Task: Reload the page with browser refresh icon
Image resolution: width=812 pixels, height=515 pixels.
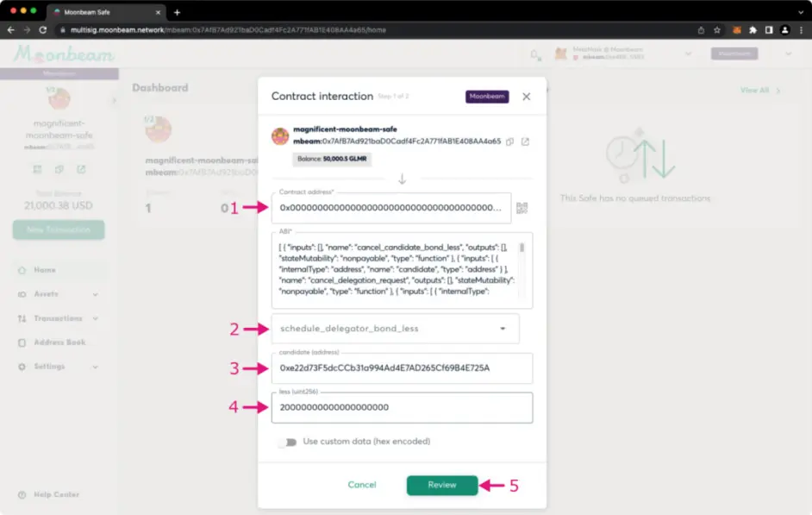Action: (43, 30)
